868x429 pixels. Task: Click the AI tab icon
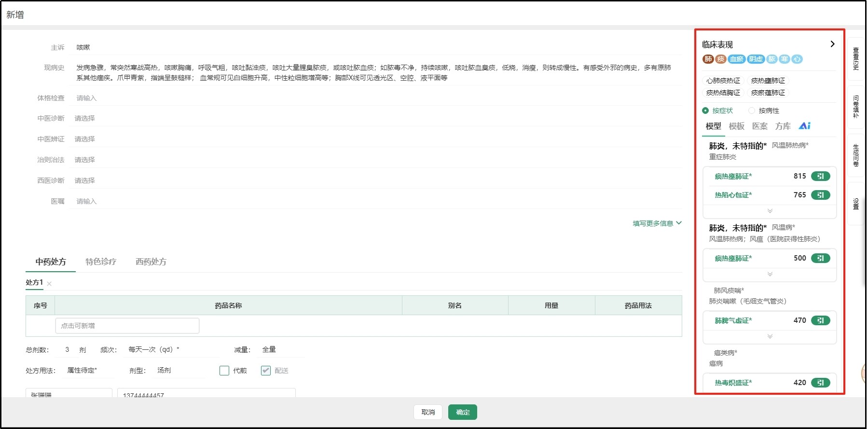[804, 126]
